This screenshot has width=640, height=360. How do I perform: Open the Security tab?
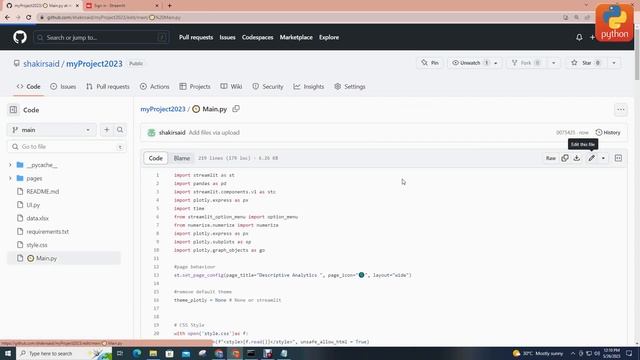[268, 87]
